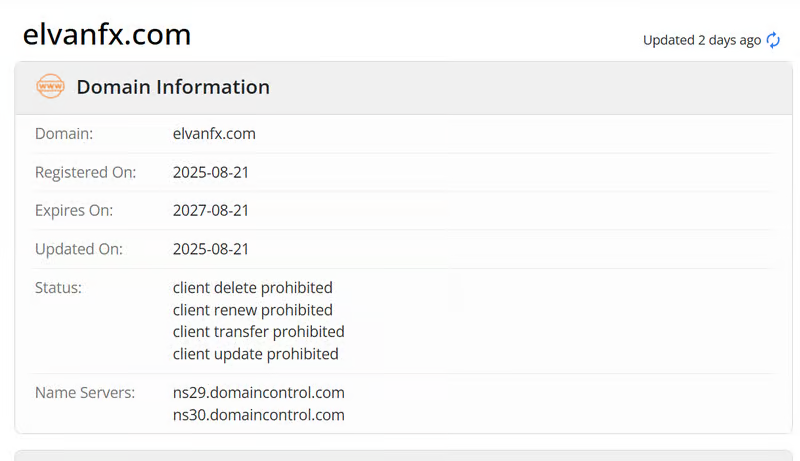Click the ns30.domaincontrol.com name server
The image size is (800, 461).
(258, 414)
